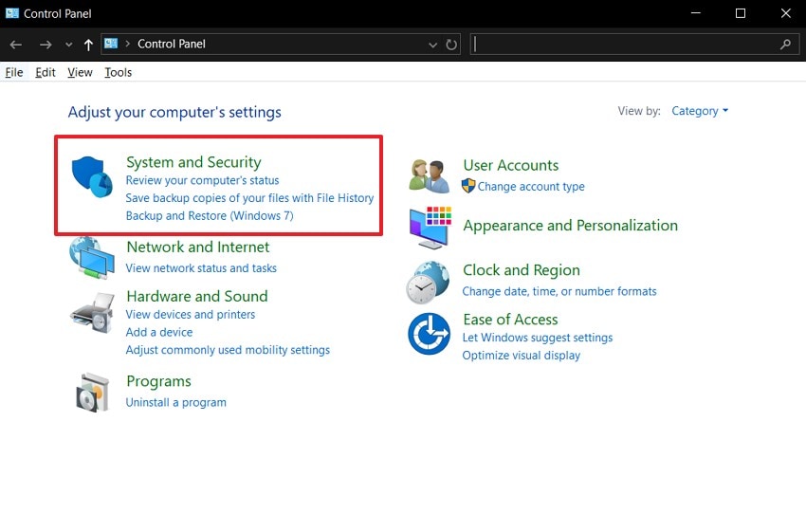This screenshot has width=806, height=532.
Task: Open Appearance and Personalization heading link
Action: pos(571,226)
